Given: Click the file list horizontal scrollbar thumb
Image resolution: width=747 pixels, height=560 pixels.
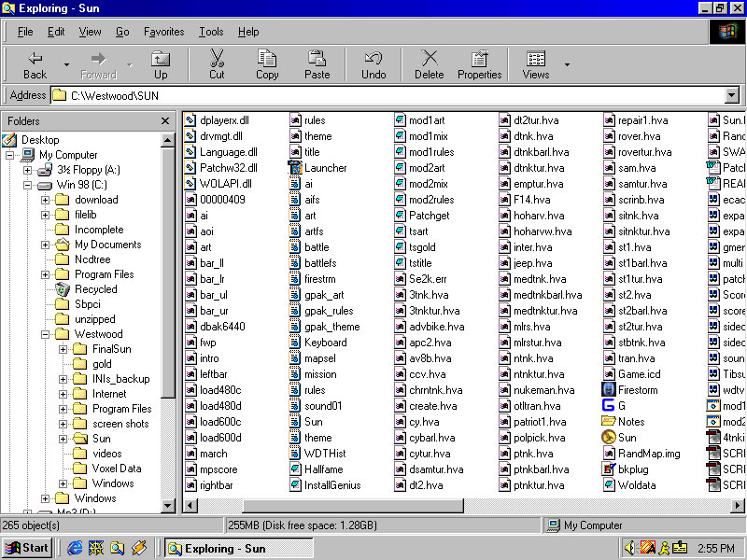Looking at the screenshot, I should pos(353,505).
